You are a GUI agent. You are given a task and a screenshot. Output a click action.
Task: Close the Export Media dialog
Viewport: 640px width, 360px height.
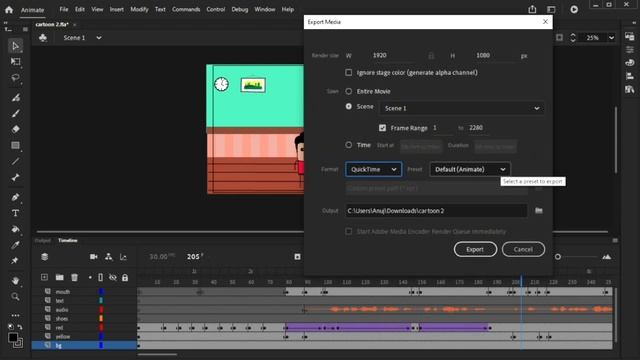(545, 22)
